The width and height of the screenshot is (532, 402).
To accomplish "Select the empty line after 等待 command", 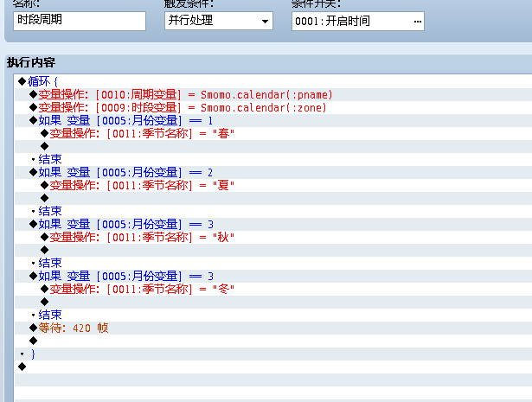I will [x=273, y=341].
